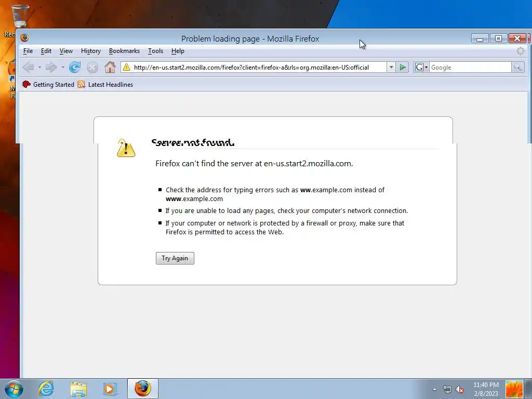Click the muted volume tray icon
The width and height of the screenshot is (532, 399).
(x=460, y=389)
